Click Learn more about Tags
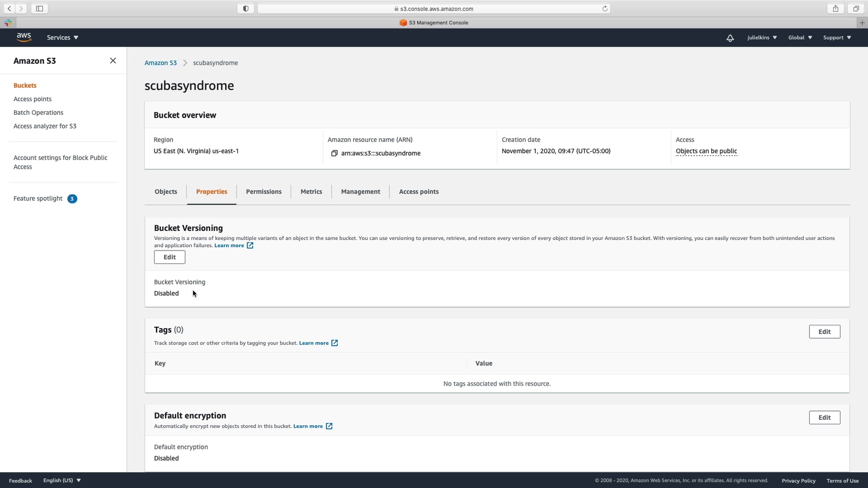868x488 pixels. pos(314,343)
